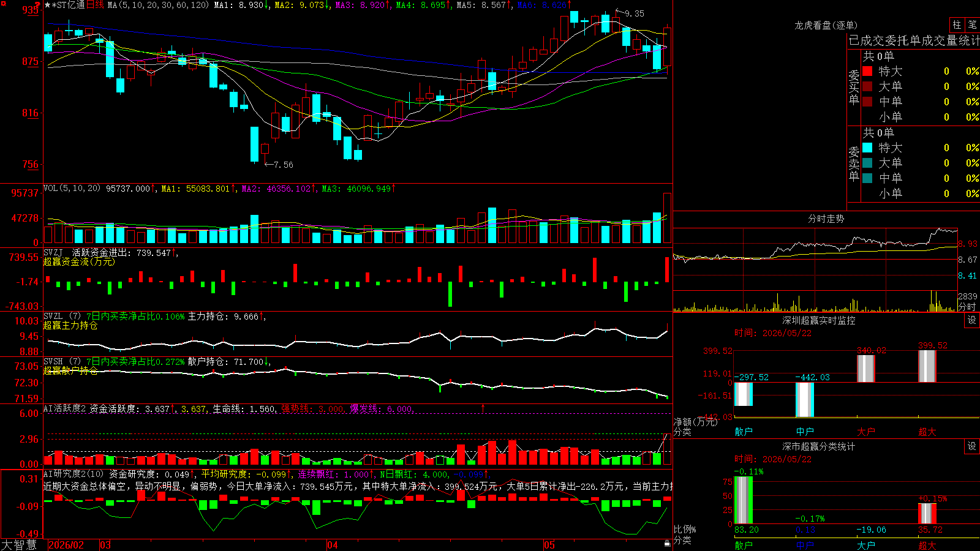Click the 强势线: 3.000 readout
Viewport: 980px width, 551px height.
312,409
